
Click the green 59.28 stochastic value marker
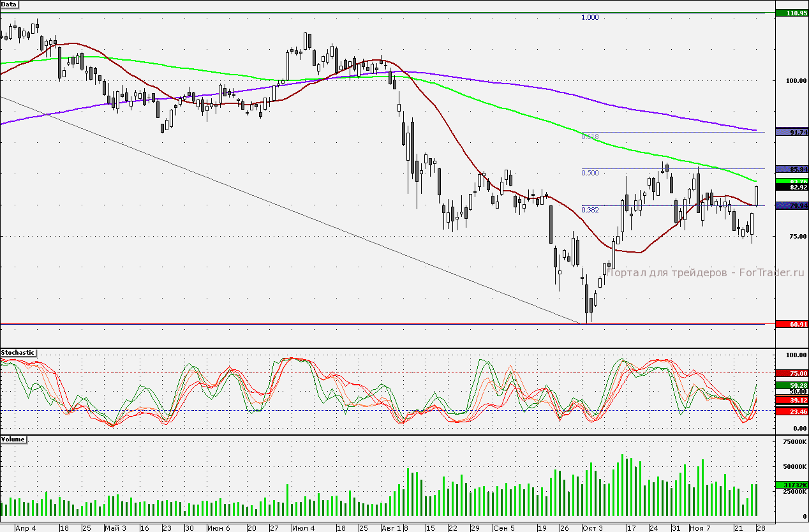tap(792, 385)
